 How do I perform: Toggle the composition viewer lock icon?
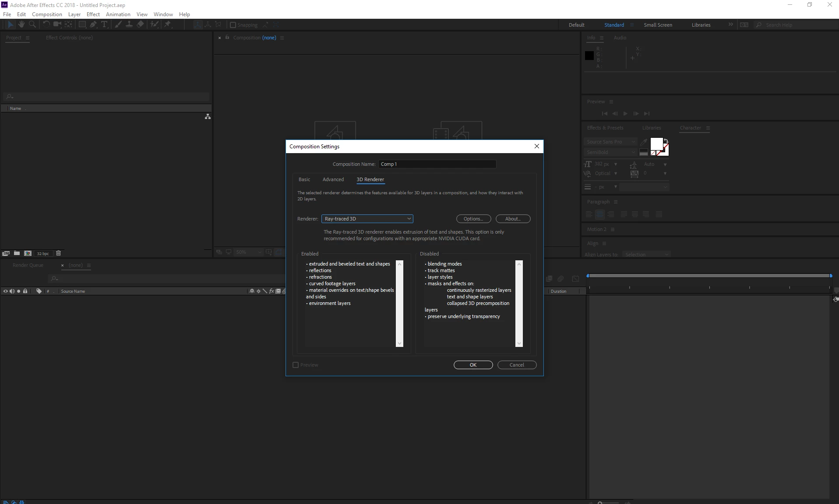pos(227,38)
